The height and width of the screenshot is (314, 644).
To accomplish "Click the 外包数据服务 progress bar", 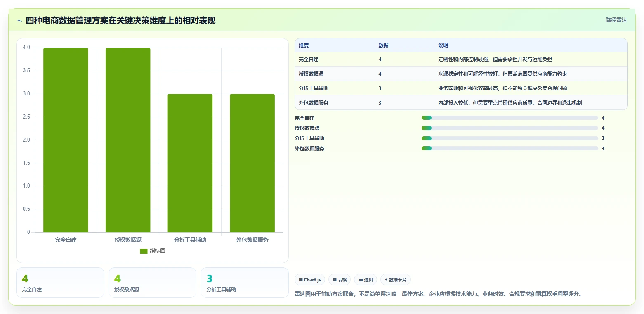I will [x=510, y=148].
